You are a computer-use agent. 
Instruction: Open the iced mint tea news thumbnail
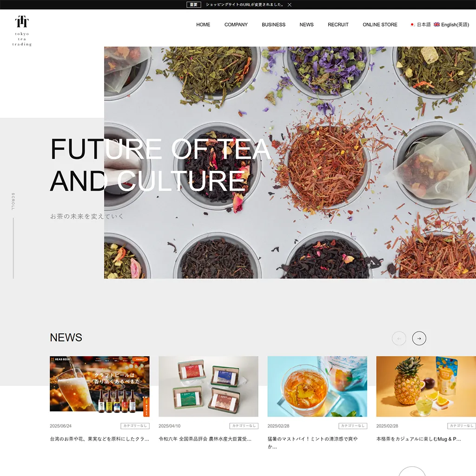pos(317,386)
